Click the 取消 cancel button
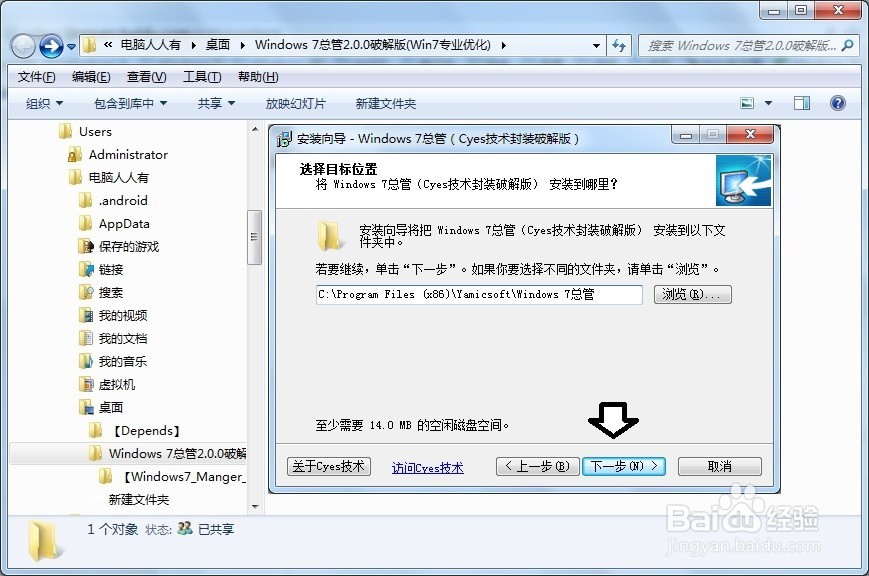869x576 pixels. 720,466
